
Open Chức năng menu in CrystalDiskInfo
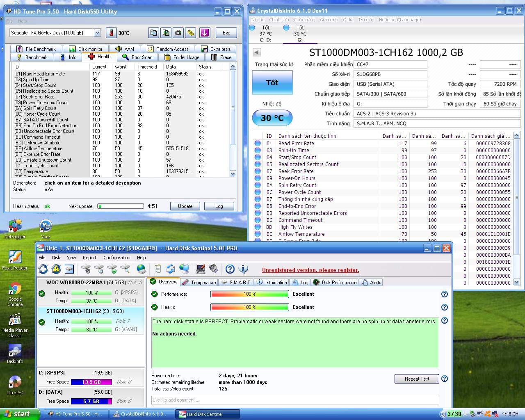pyautogui.click(x=304, y=20)
